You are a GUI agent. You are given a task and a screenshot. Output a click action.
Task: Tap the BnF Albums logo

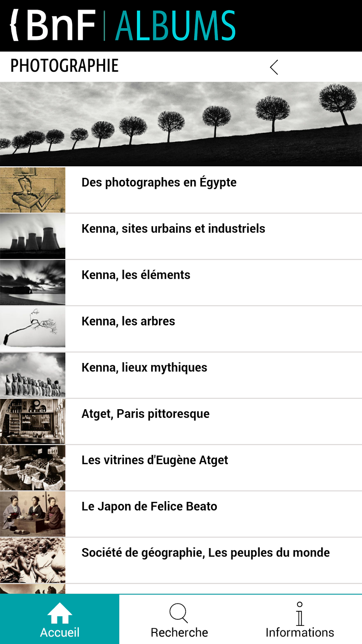coord(123,26)
